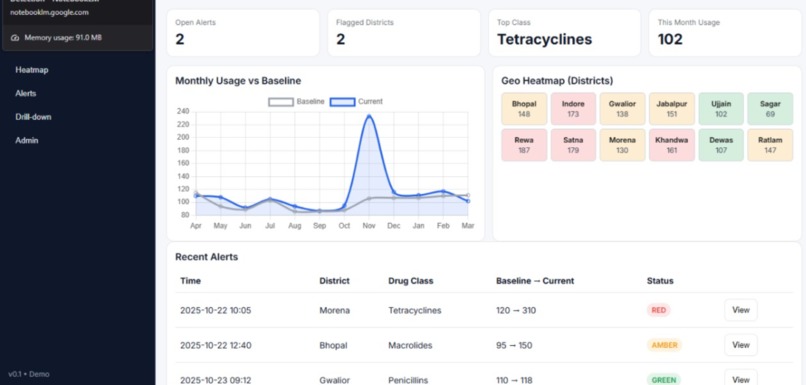806x385 pixels.
Task: Select the Gwalior 138 heatmap tile
Action: pyautogui.click(x=622, y=109)
